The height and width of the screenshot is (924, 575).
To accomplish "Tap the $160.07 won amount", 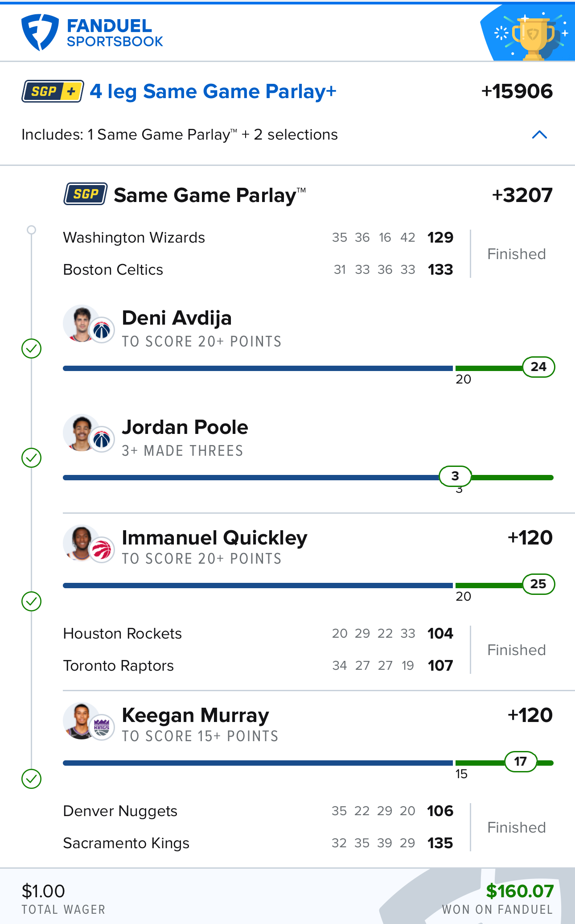I will [x=520, y=891].
